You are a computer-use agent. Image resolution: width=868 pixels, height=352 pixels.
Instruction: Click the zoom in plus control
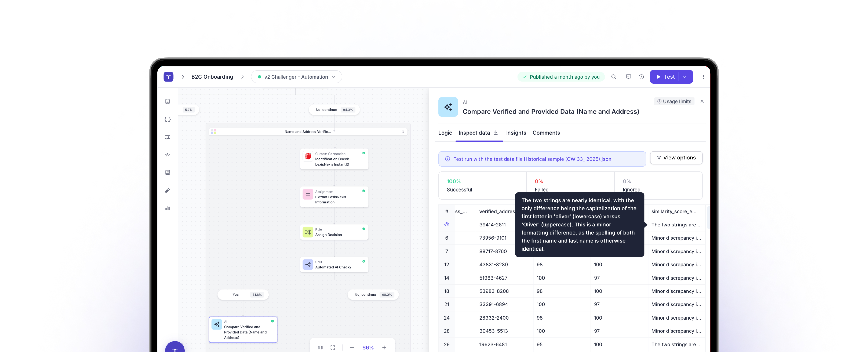(x=384, y=347)
